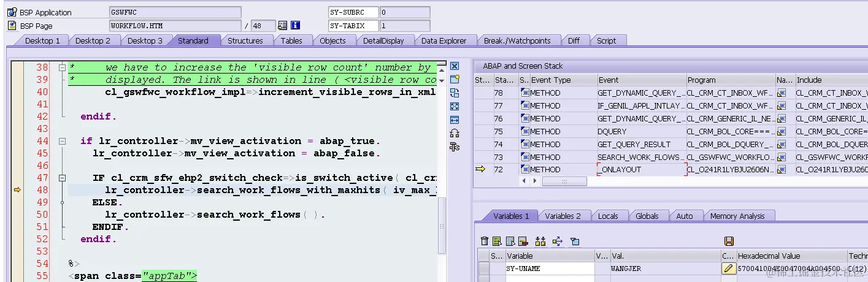The image size is (868, 282).
Task: Select the GET_QUERY_RESULT event cell
Action: (x=642, y=144)
